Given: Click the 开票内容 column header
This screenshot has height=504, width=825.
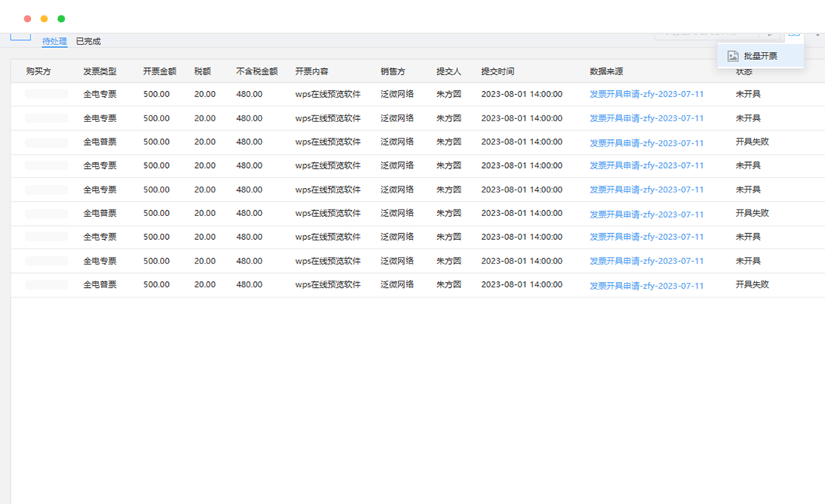Looking at the screenshot, I should click(312, 72).
